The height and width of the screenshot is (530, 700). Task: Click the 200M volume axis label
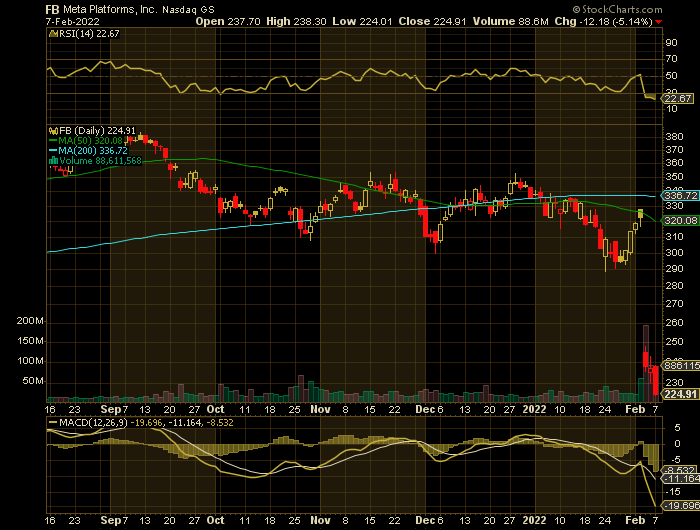30,321
